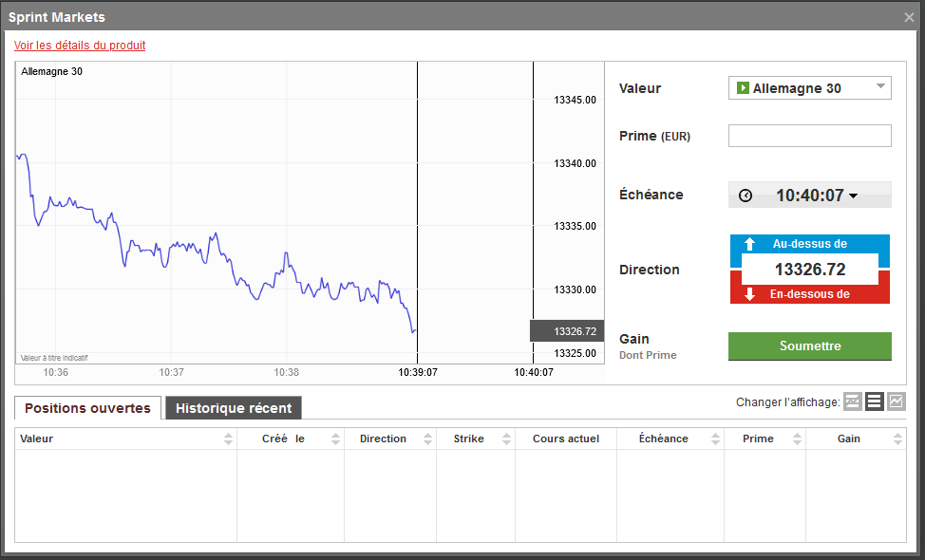Sort the Strike column using its arrows
This screenshot has width=925, height=560.
pos(505,439)
